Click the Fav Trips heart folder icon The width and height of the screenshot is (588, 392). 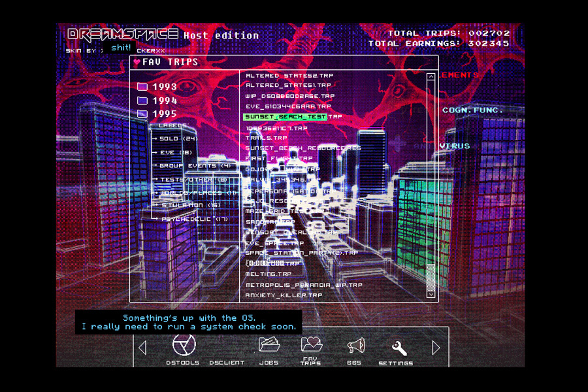[x=311, y=344]
